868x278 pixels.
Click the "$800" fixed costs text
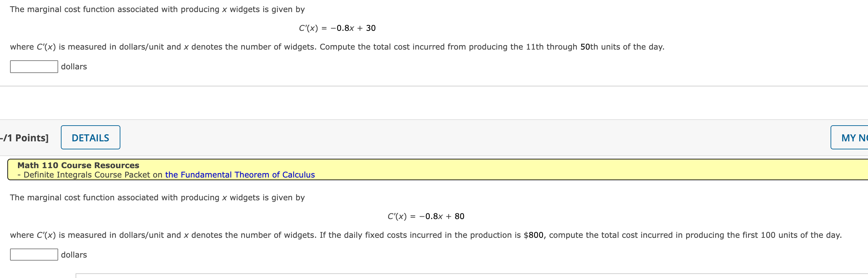click(534, 235)
